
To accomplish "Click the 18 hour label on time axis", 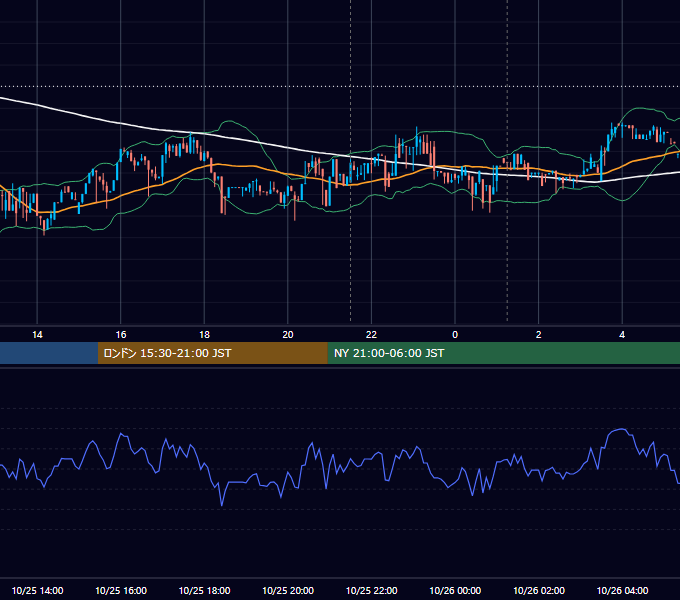I will pos(204,335).
